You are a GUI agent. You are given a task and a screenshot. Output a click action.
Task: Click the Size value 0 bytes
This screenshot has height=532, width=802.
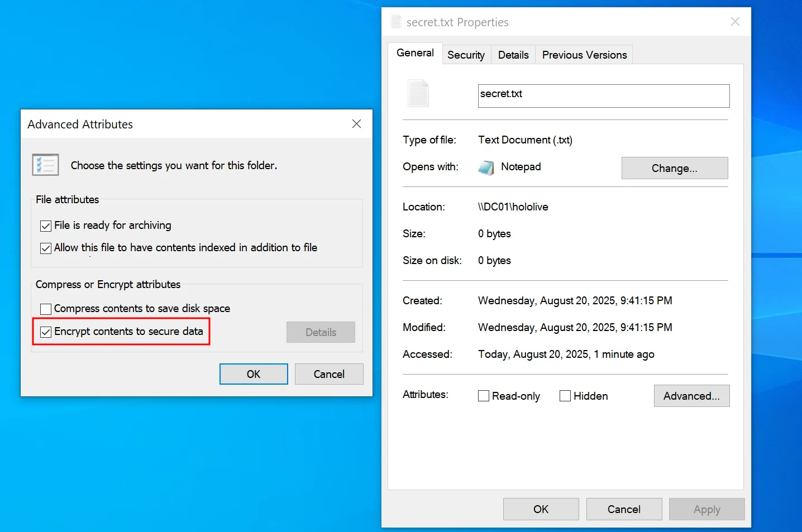(x=494, y=234)
